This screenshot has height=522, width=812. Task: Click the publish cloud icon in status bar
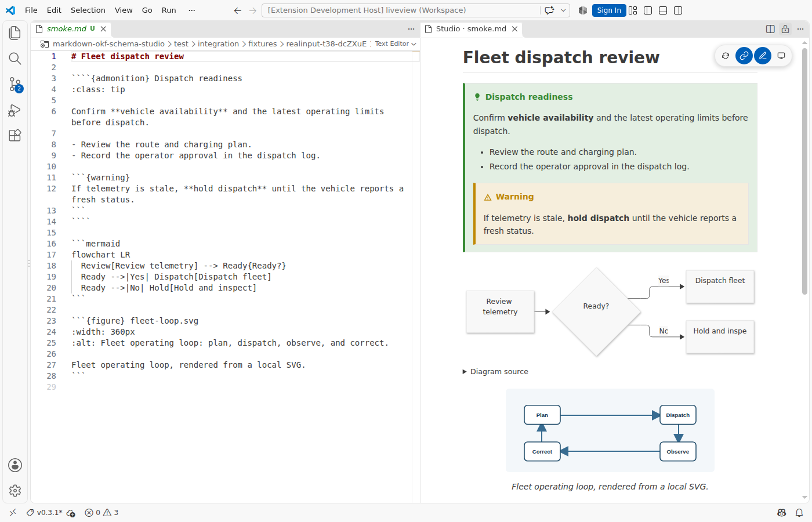71,513
